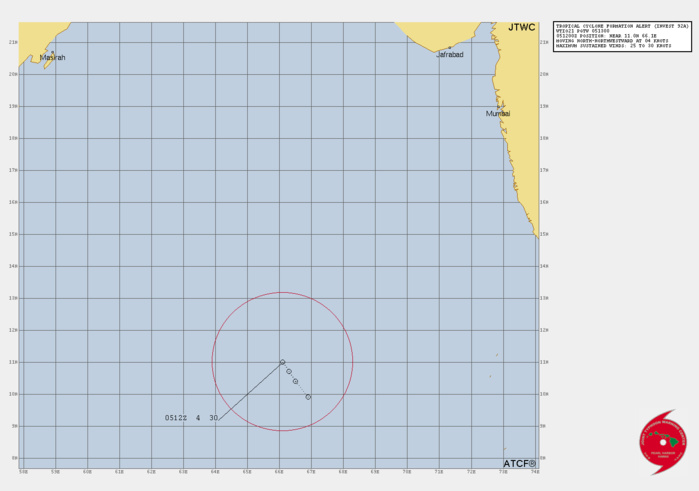Click the small island near 73E 11N
699x491 pixels.
(497, 355)
